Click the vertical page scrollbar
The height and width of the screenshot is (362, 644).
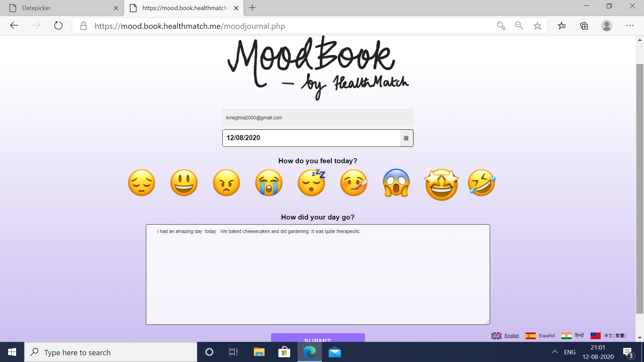[640, 188]
